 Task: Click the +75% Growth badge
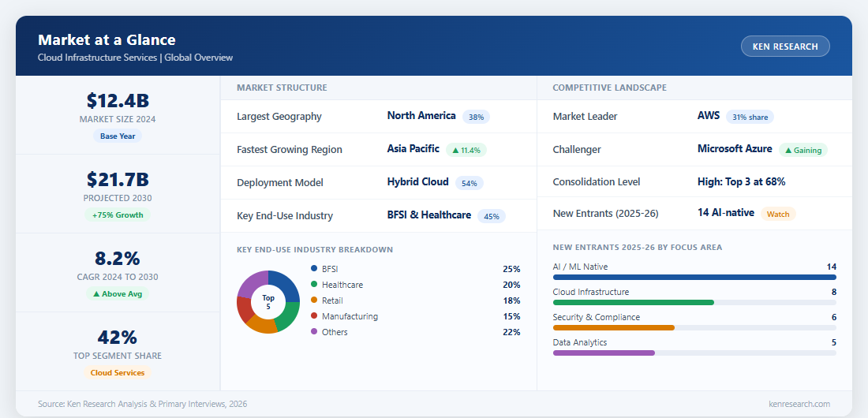point(118,215)
